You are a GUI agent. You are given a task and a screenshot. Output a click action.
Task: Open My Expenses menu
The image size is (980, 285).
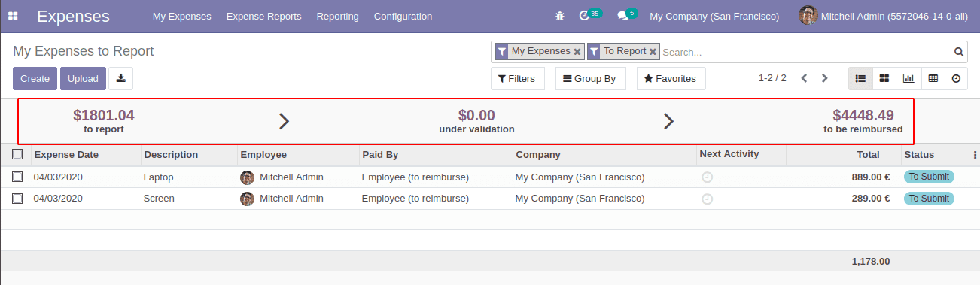click(181, 16)
